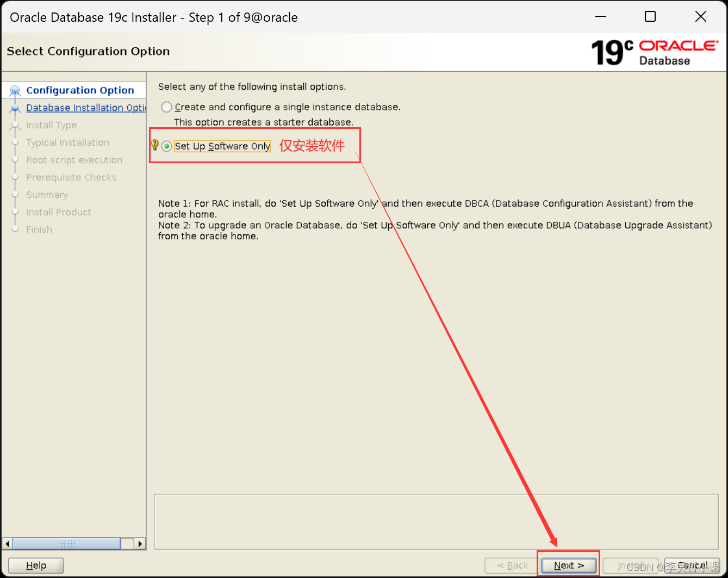Click 'Select any of the following install options.' text
The image size is (728, 578).
coord(252,86)
